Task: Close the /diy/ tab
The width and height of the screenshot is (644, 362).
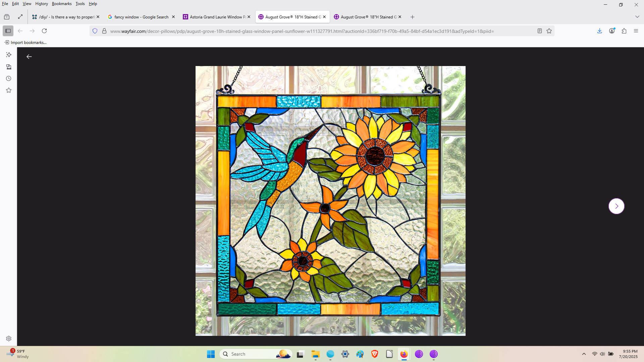Action: click(98, 17)
